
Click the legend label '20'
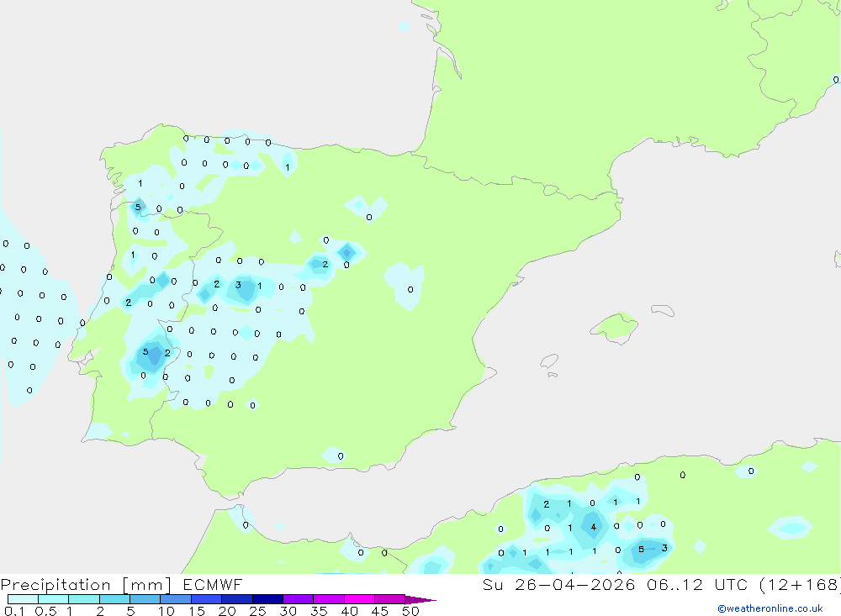click(227, 611)
